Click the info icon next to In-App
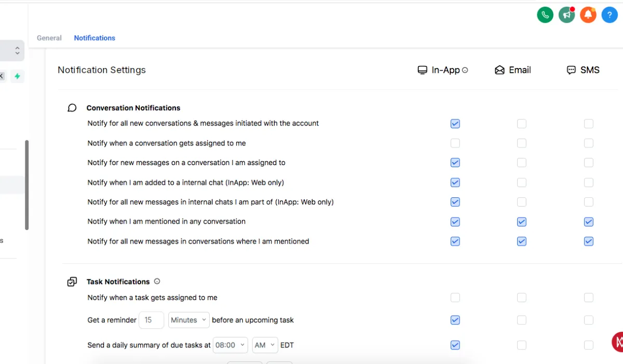 (465, 70)
